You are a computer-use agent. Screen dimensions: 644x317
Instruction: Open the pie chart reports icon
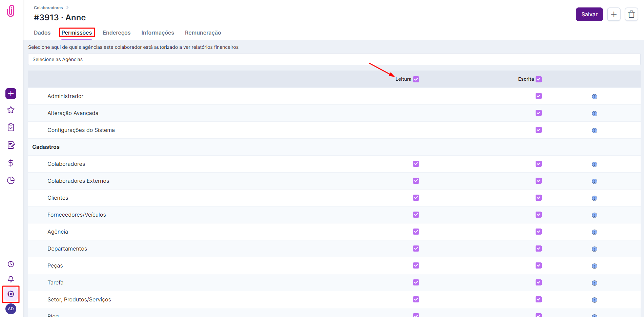tap(11, 180)
